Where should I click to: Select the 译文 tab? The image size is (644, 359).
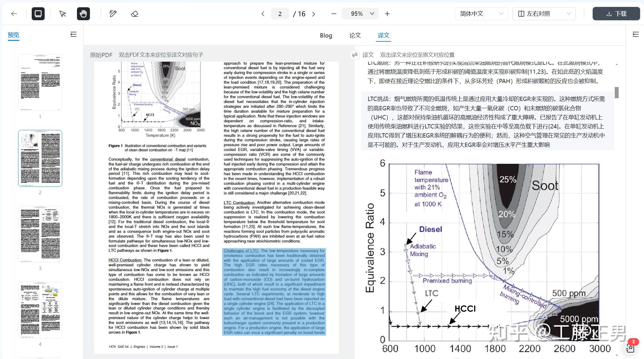click(384, 35)
